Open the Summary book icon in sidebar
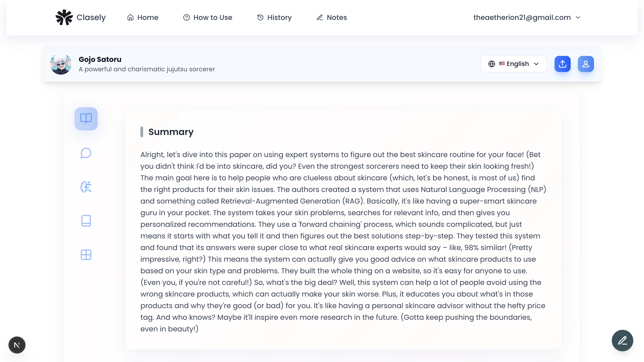This screenshot has width=644, height=362. tap(86, 119)
